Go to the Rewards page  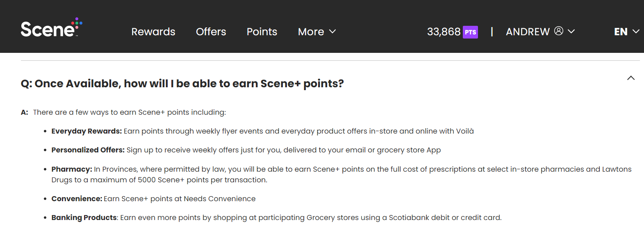click(153, 32)
